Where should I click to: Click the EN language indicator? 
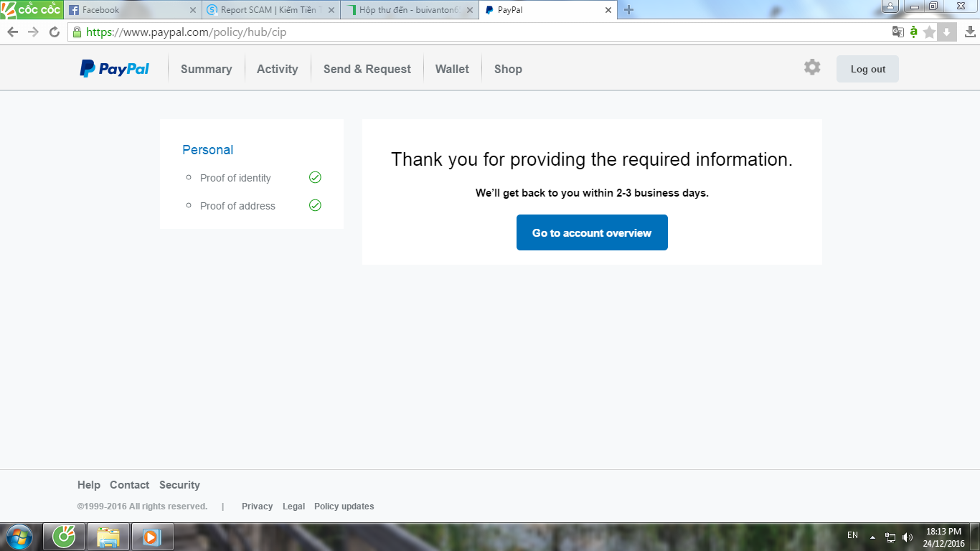pyautogui.click(x=852, y=535)
